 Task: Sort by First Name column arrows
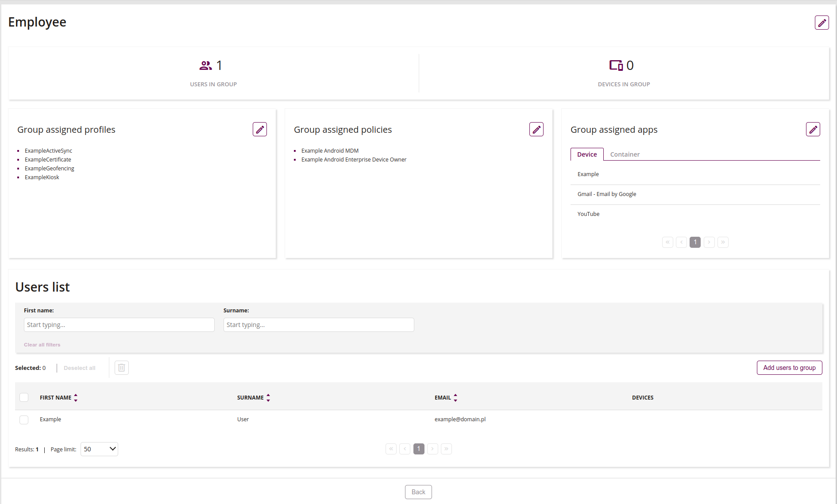tap(76, 398)
